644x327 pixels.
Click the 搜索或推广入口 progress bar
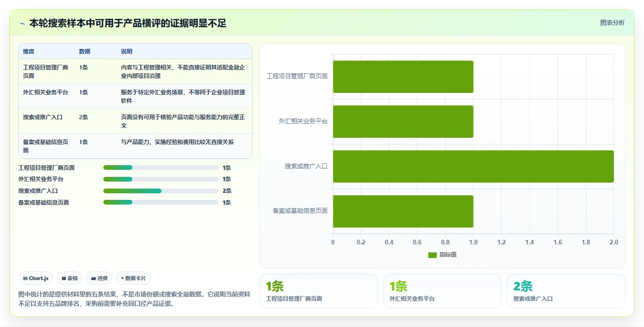point(161,191)
